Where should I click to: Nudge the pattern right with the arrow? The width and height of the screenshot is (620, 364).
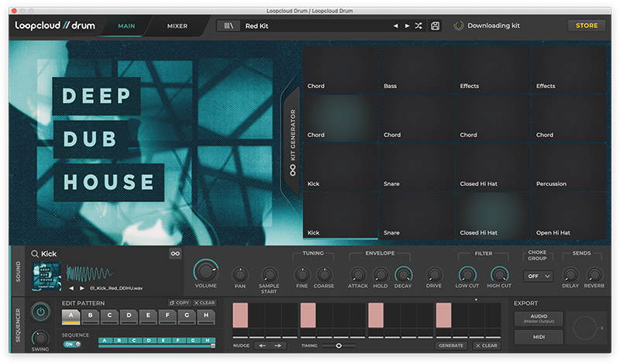pyautogui.click(x=278, y=345)
